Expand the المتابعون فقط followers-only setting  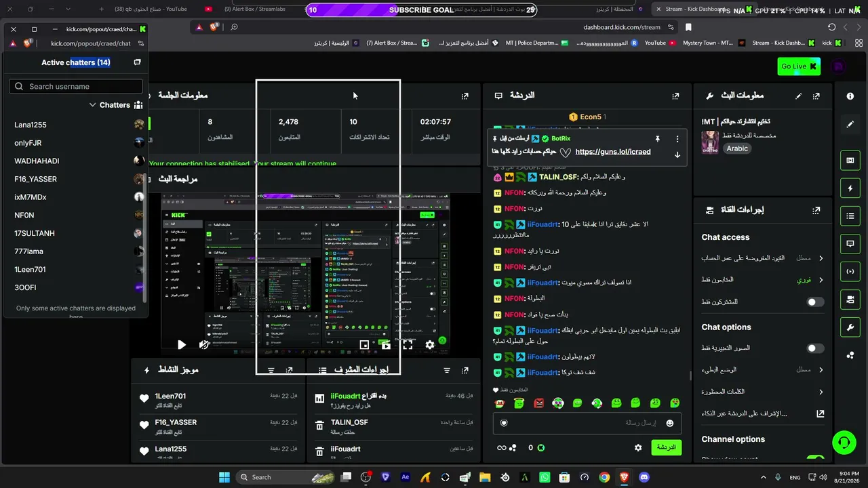(763, 280)
